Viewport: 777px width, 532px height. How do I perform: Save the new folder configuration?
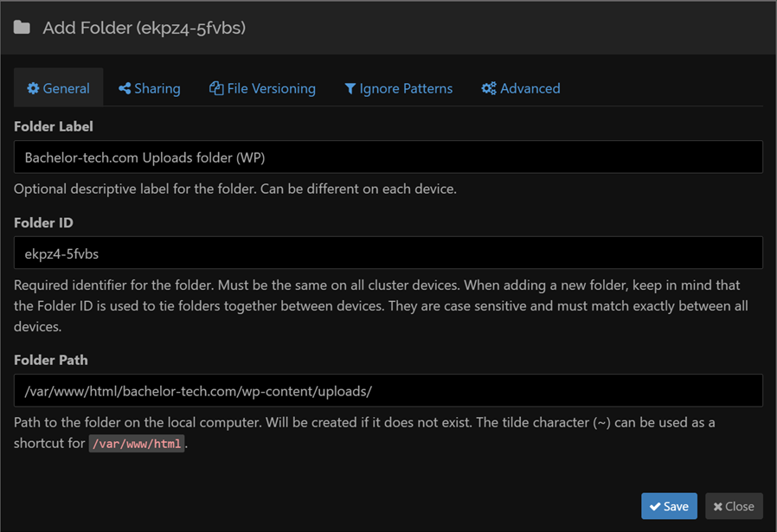[669, 507]
